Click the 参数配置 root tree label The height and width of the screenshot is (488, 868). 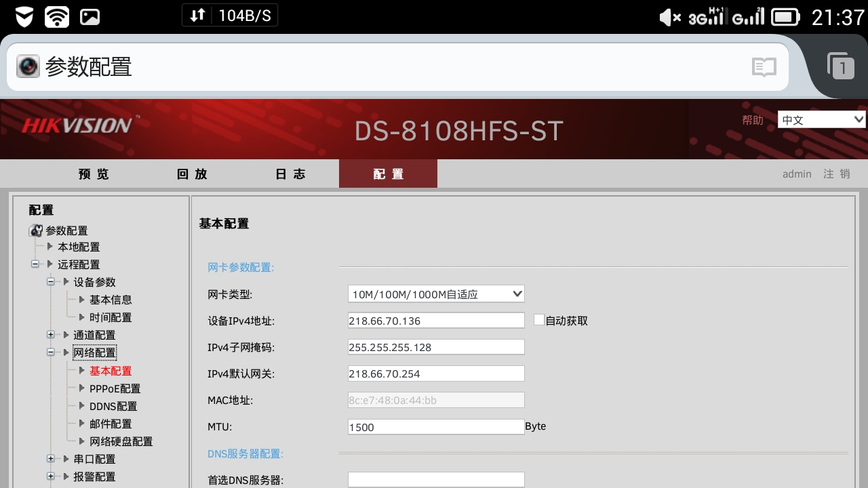66,230
